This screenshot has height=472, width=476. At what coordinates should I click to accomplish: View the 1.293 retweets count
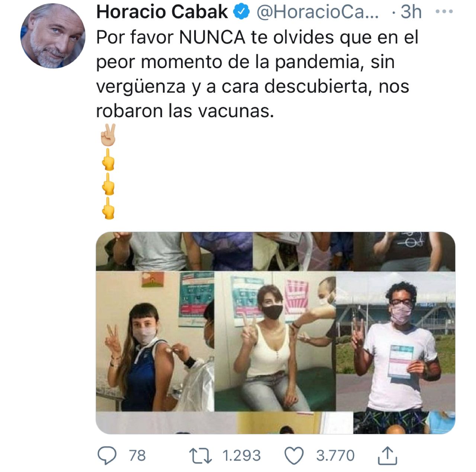tap(241, 456)
